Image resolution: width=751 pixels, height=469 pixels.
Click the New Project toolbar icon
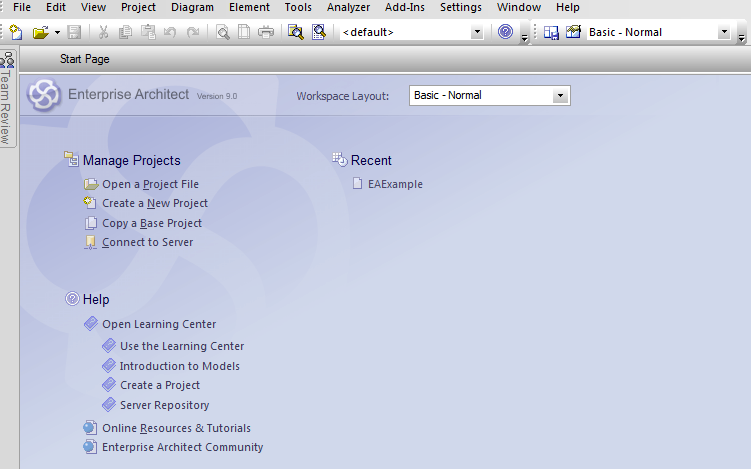tap(16, 32)
